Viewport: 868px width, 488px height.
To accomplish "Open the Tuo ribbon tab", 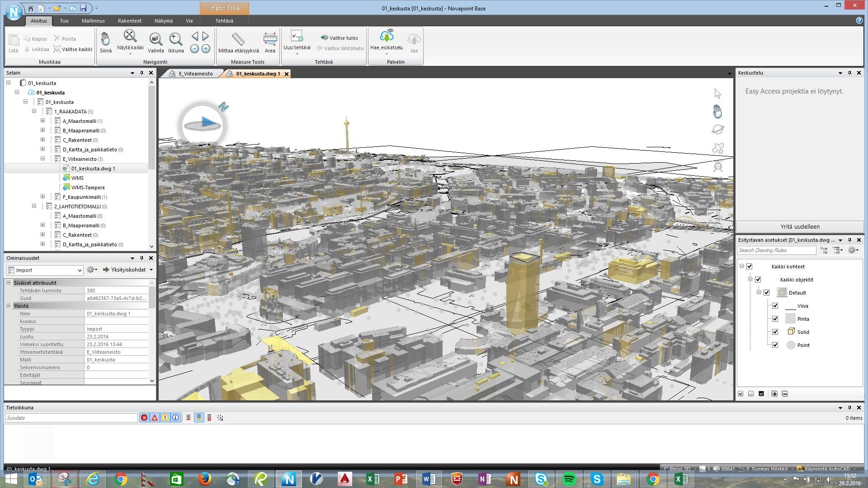I will pyautogui.click(x=64, y=21).
